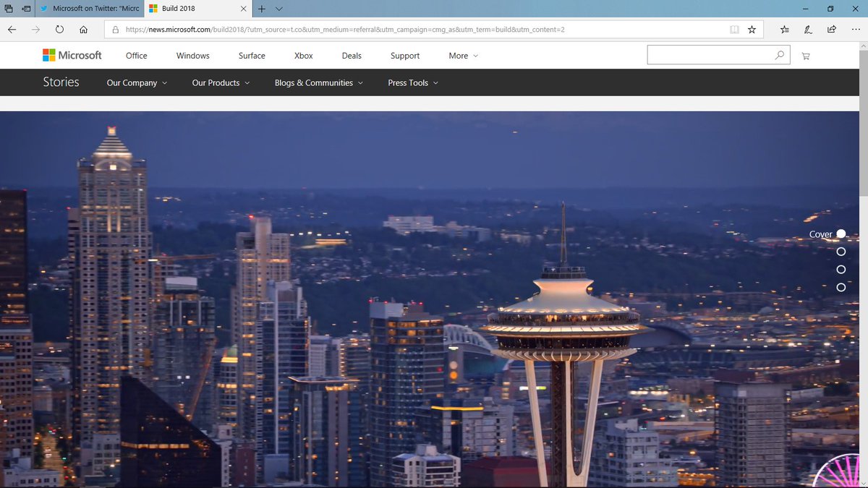
Task: Go to Stories home link
Action: click(x=61, y=82)
